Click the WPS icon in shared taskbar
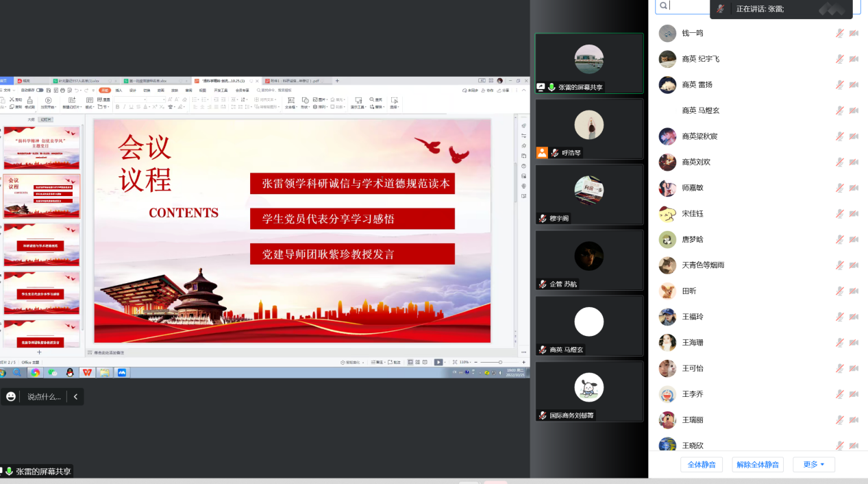 [x=87, y=372]
